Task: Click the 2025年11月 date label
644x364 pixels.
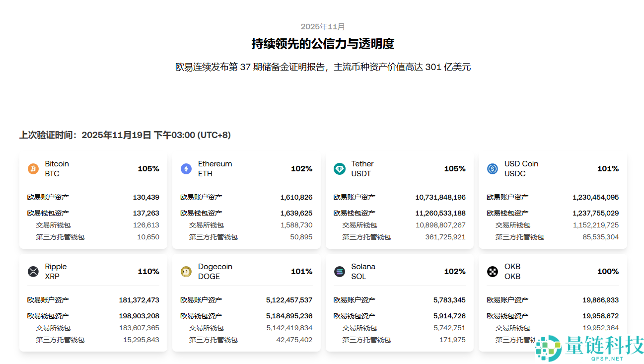Action: pos(323,27)
